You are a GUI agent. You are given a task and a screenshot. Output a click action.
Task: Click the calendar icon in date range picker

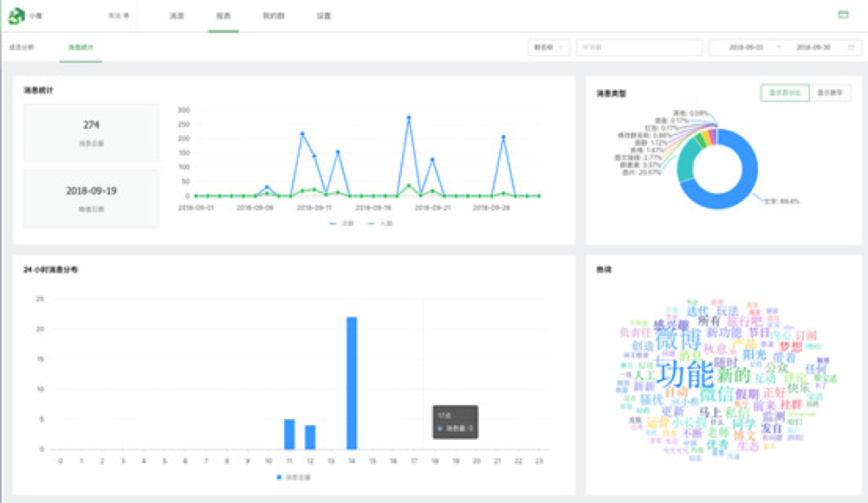[x=851, y=48]
